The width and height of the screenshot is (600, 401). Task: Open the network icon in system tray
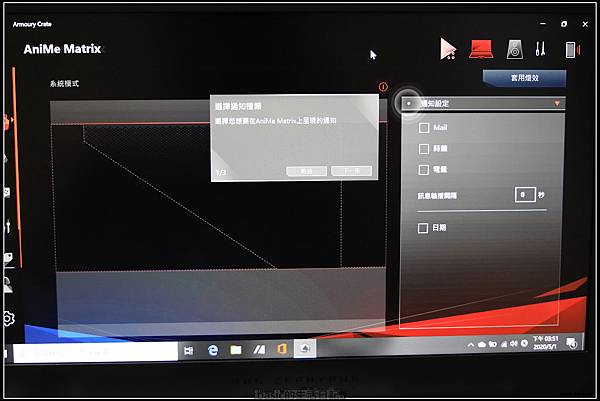(504, 344)
